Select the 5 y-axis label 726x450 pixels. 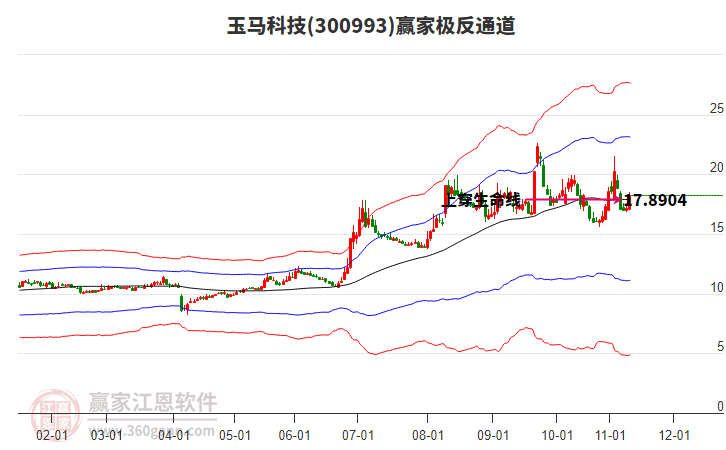(x=720, y=346)
